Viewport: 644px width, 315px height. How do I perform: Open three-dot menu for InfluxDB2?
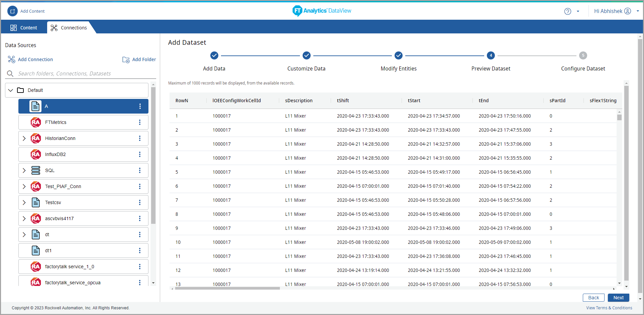click(140, 154)
